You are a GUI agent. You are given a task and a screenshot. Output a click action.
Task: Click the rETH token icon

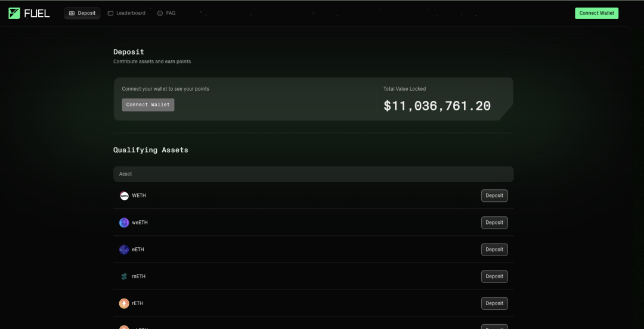(x=124, y=303)
